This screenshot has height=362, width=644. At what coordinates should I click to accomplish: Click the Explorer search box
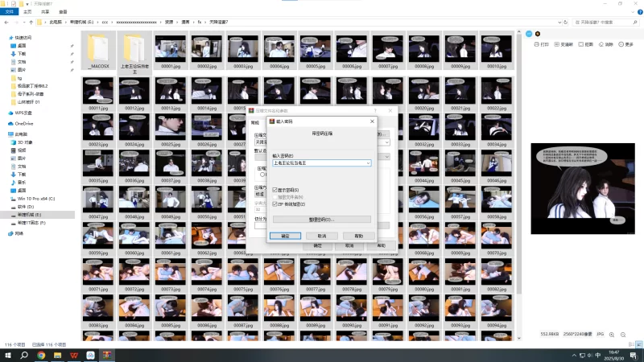click(x=606, y=23)
